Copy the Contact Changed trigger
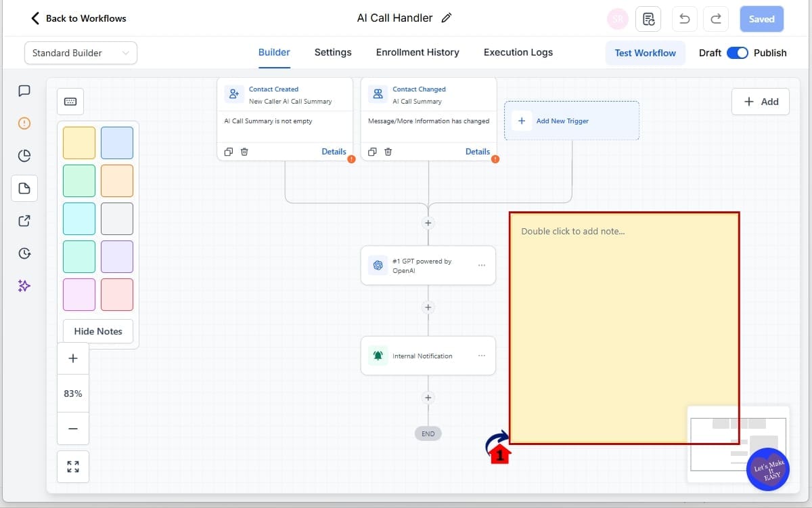Image resolution: width=812 pixels, height=508 pixels. pyautogui.click(x=372, y=152)
